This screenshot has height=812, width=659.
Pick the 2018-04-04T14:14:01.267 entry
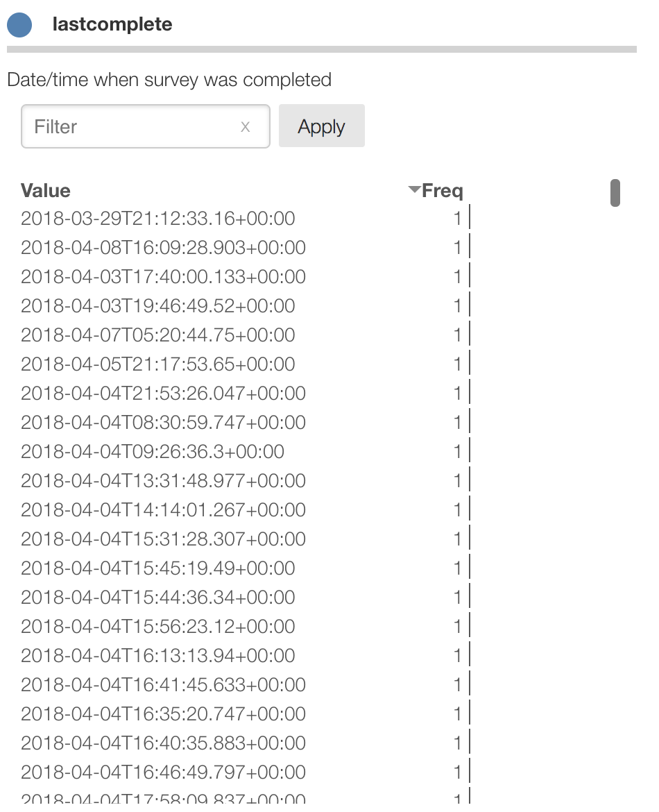163,510
